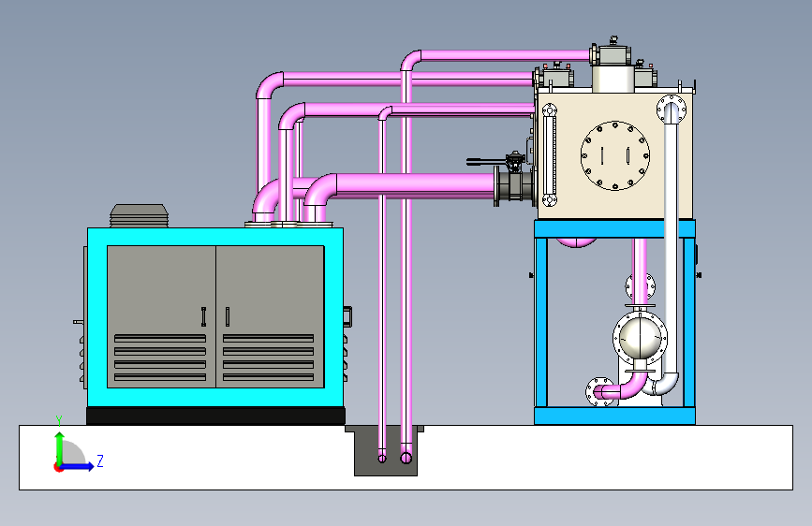Select the vertical level gauge on tank
The height and width of the screenshot is (526, 812).
[x=549, y=154]
